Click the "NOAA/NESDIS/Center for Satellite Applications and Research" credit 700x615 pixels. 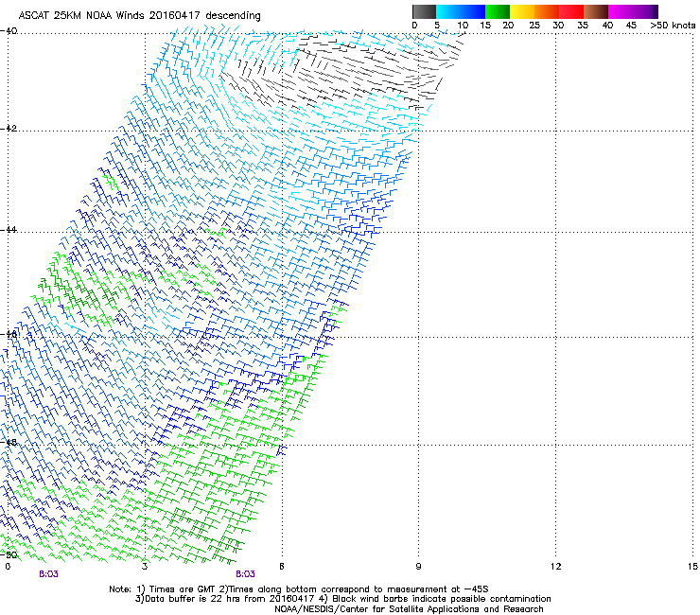(409, 609)
